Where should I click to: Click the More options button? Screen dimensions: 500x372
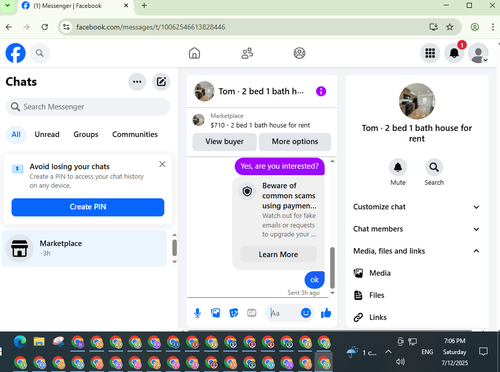pos(295,142)
